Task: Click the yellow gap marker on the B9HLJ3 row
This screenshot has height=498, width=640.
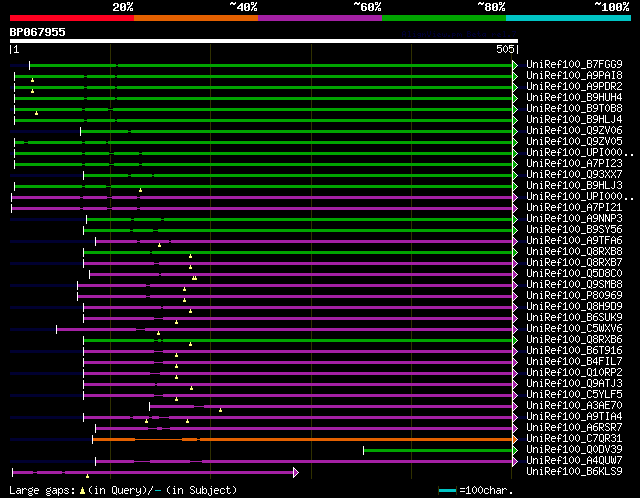Action: click(140, 189)
